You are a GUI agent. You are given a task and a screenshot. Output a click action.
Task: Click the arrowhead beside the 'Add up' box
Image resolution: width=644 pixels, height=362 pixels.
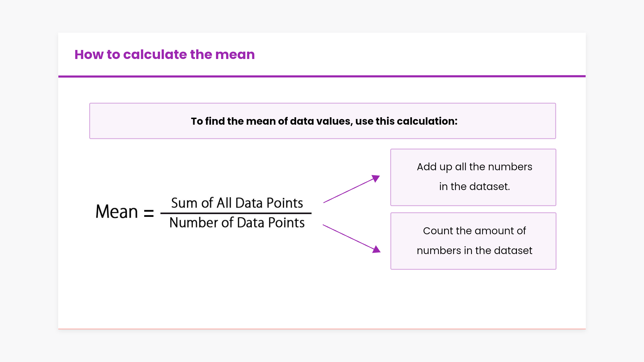[376, 178]
